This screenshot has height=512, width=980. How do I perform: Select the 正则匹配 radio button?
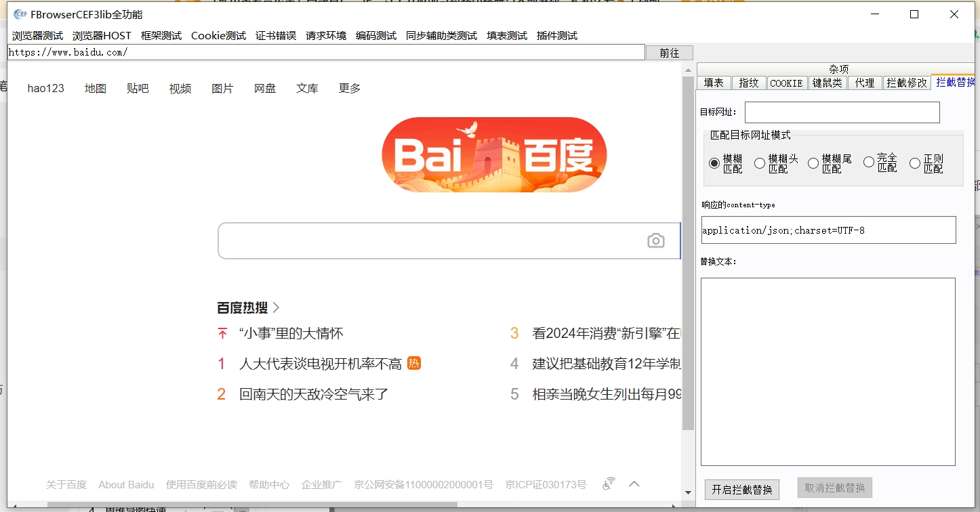click(915, 163)
